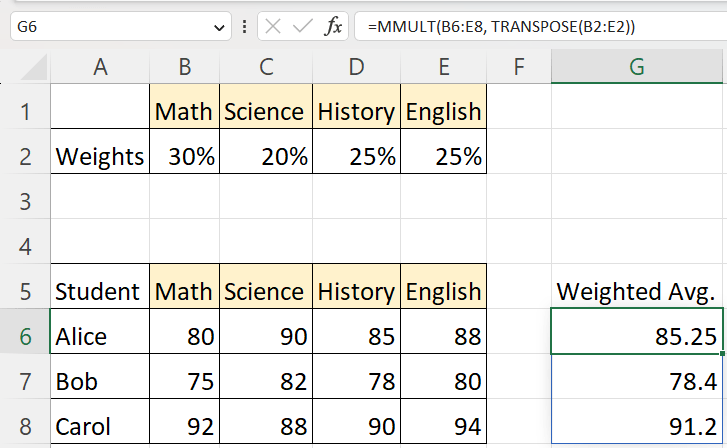The height and width of the screenshot is (448, 727).
Task: Click the Weighted Avg. header cell
Action: (x=636, y=291)
